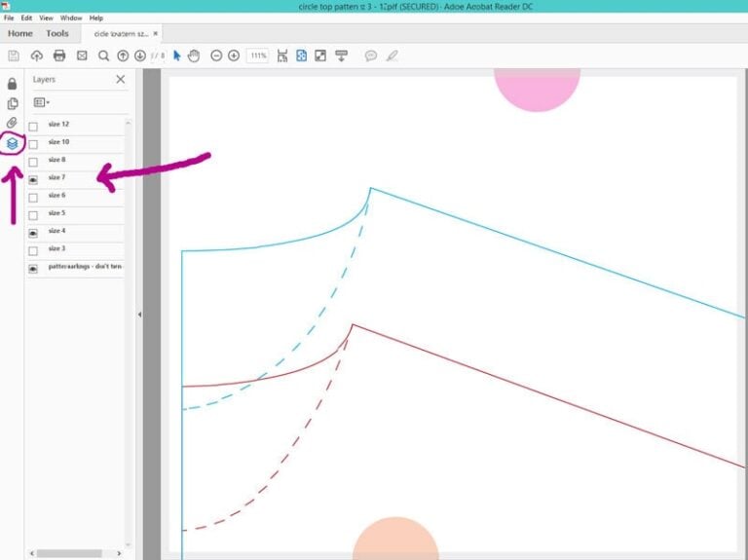Open the zoom level percentage box

point(258,56)
